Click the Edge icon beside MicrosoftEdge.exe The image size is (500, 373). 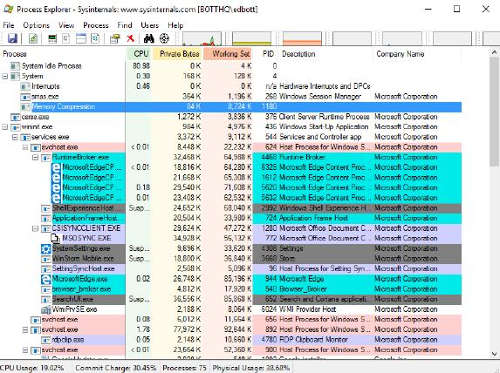tap(46, 279)
